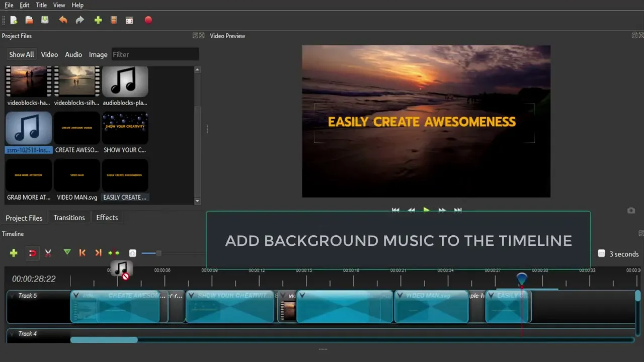
Task: Select the videoblocks-silh... video thumbnail
Action: pyautogui.click(x=77, y=82)
